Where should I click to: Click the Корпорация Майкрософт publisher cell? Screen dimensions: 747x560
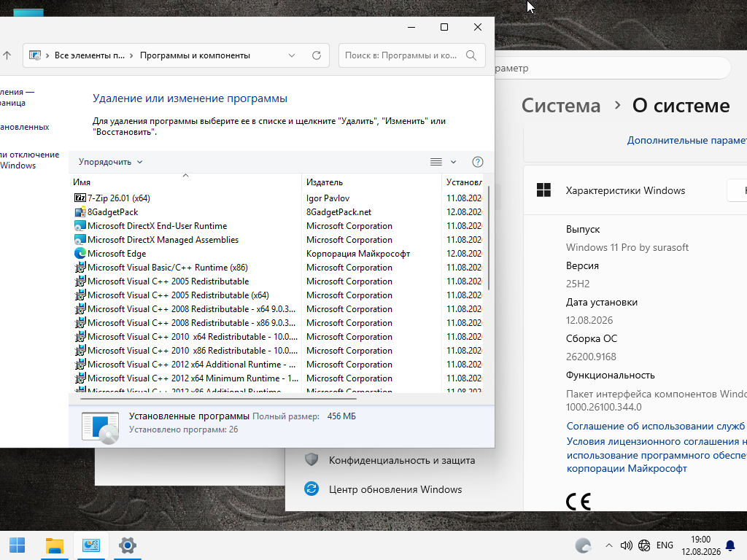pos(358,253)
